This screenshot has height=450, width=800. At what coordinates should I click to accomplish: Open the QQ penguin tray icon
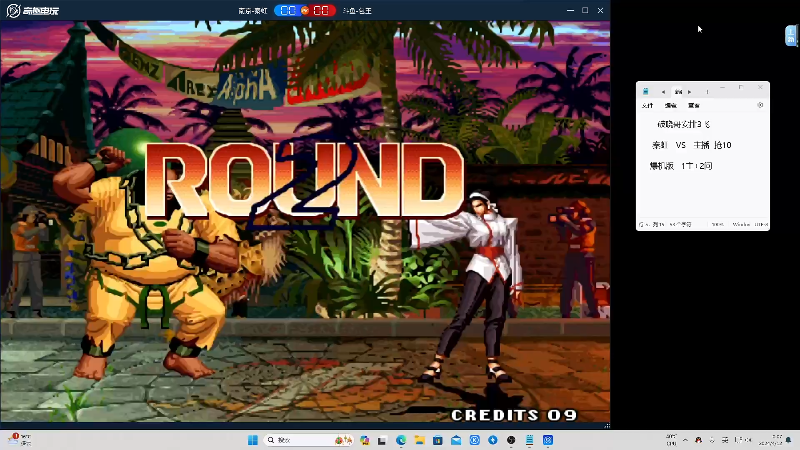point(698,440)
